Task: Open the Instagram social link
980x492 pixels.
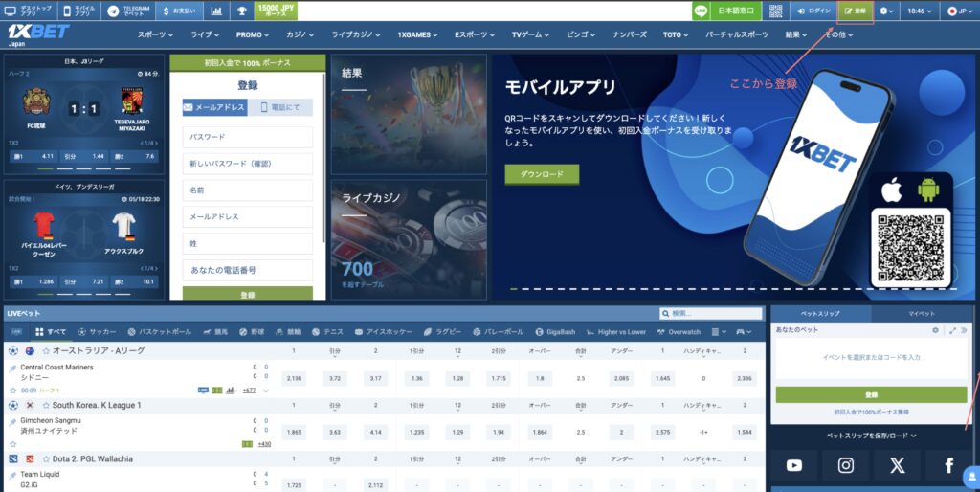Action: [846, 465]
